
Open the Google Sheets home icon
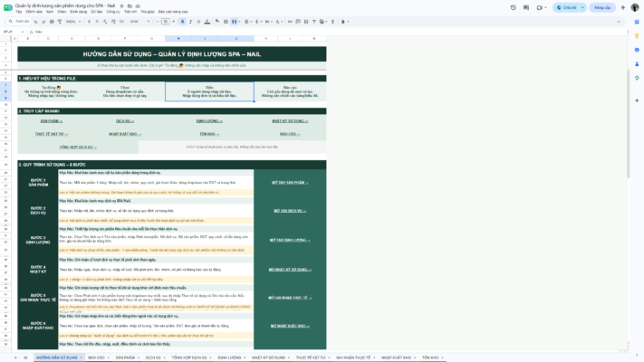[7, 8]
